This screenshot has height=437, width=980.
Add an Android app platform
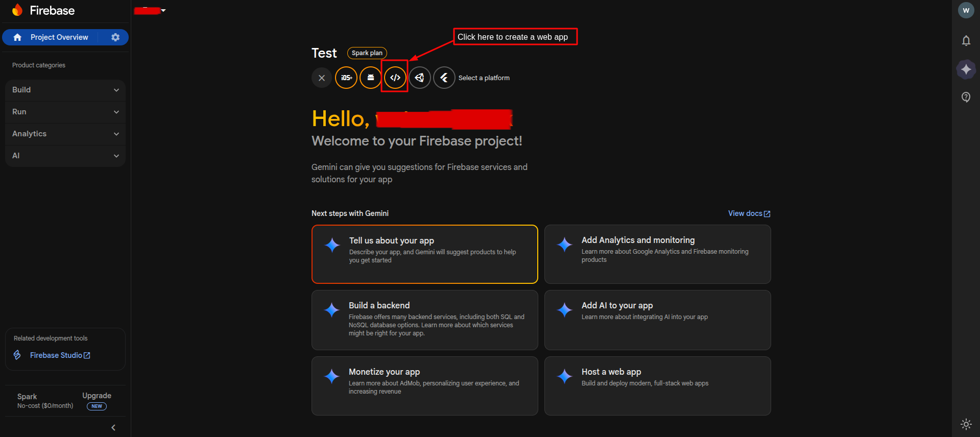(x=371, y=78)
